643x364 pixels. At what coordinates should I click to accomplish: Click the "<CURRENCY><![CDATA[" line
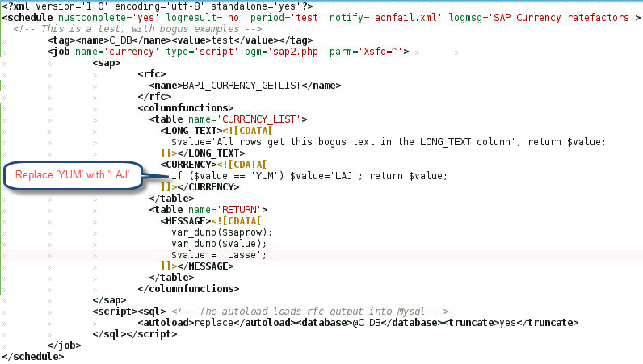pos(213,165)
